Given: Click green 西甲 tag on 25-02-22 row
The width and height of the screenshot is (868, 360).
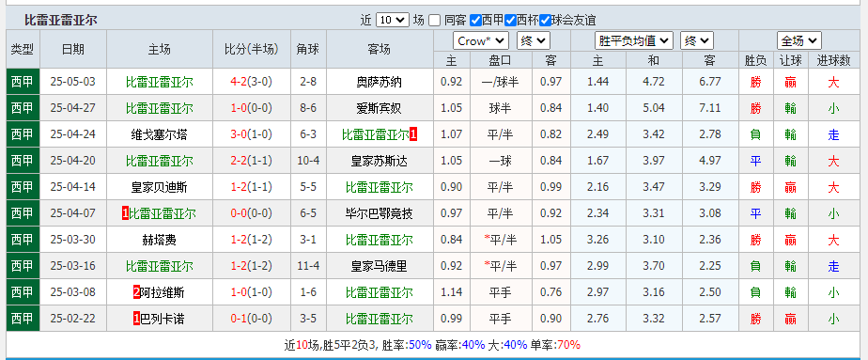Looking at the screenshot, I should click(23, 319).
